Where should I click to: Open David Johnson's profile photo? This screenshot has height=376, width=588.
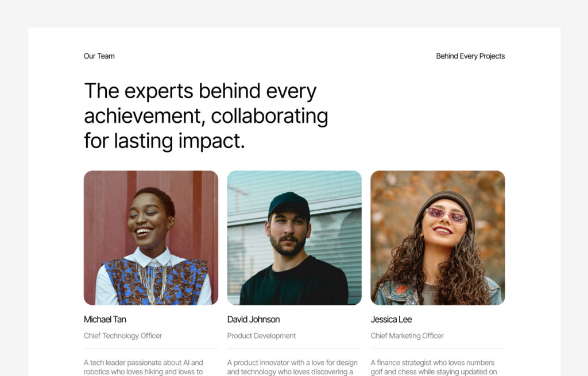click(294, 238)
